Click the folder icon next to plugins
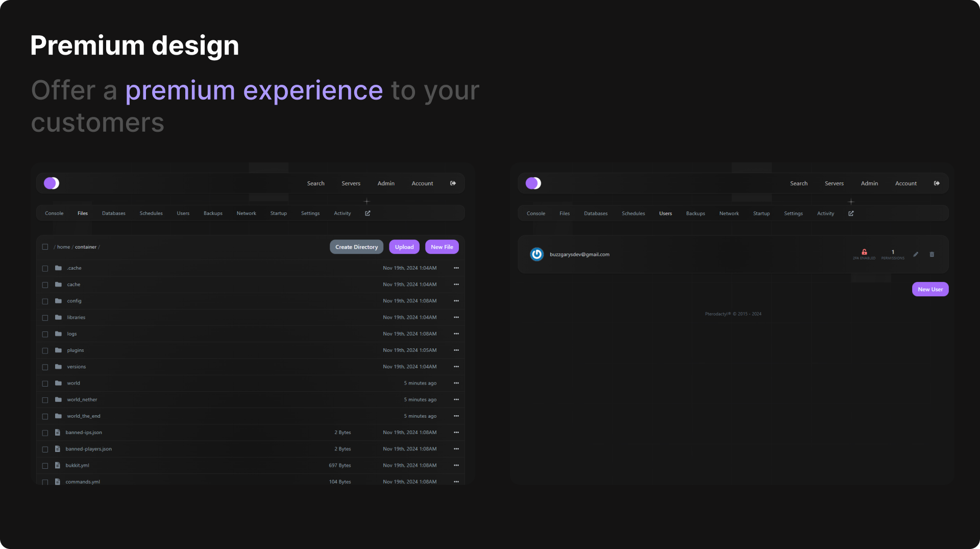This screenshot has height=549, width=980. pos(58,350)
